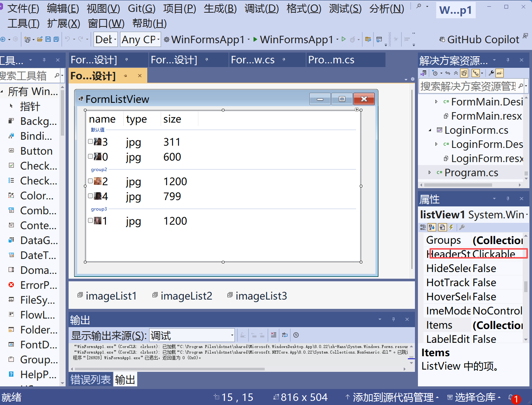The width and height of the screenshot is (532, 405).
Task: Click the Navigate Backward arrow icon
Action: 3,39
